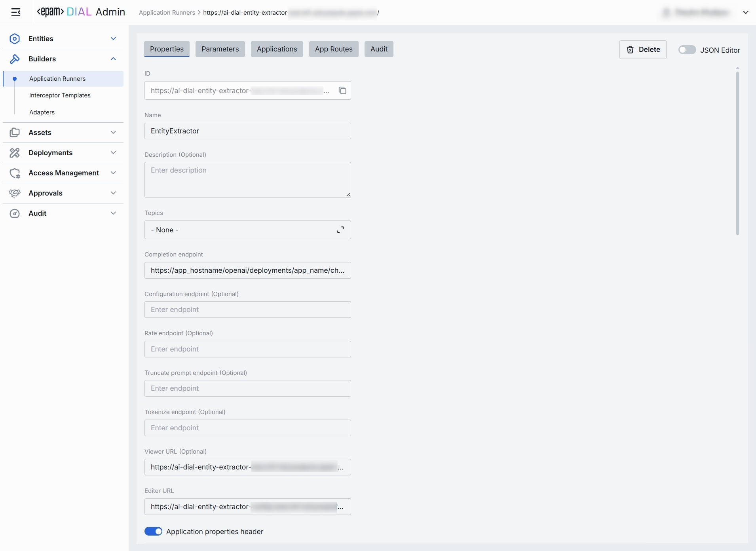Enable the JSON Editor toggle
Viewport: 756px width, 551px height.
point(687,50)
